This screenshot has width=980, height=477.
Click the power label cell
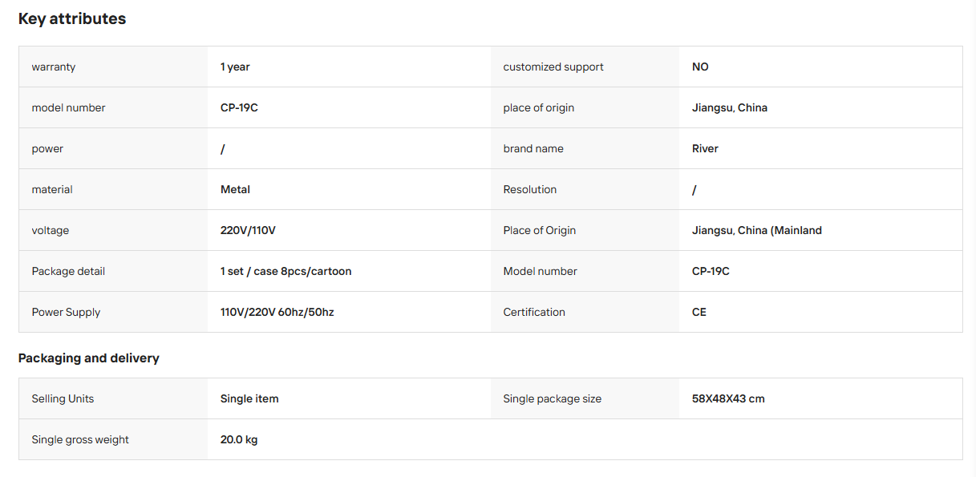point(113,148)
